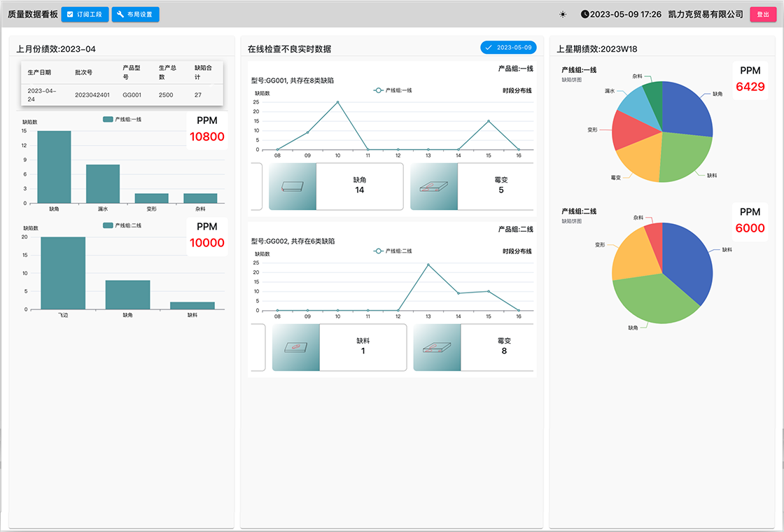
Task: Click the 缺角 defect thumbnail in 一线 card
Action: [x=293, y=186]
